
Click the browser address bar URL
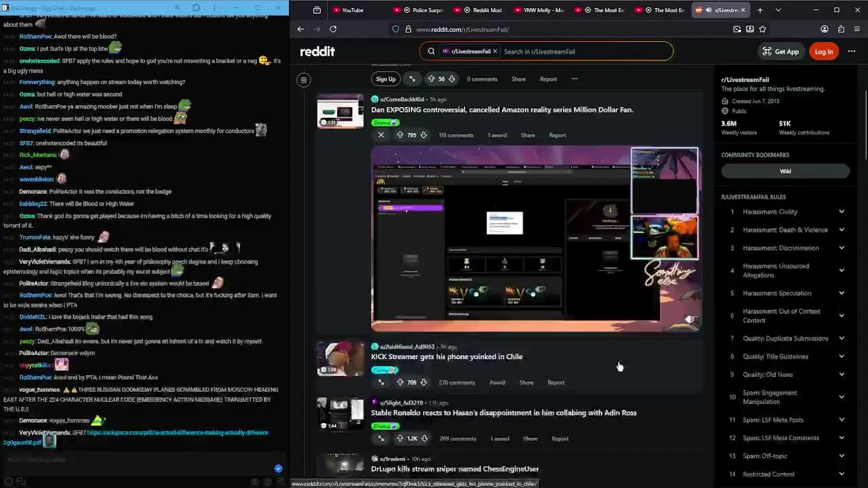click(x=462, y=29)
